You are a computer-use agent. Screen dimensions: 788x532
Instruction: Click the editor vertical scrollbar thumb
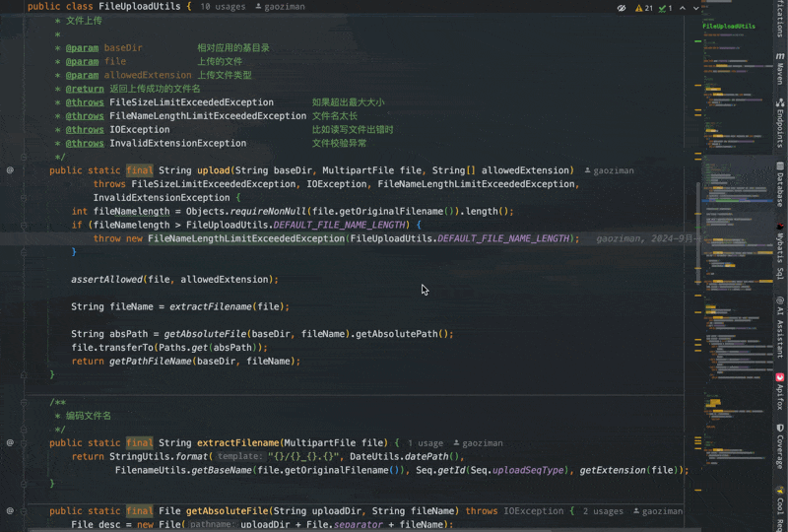tap(697, 233)
